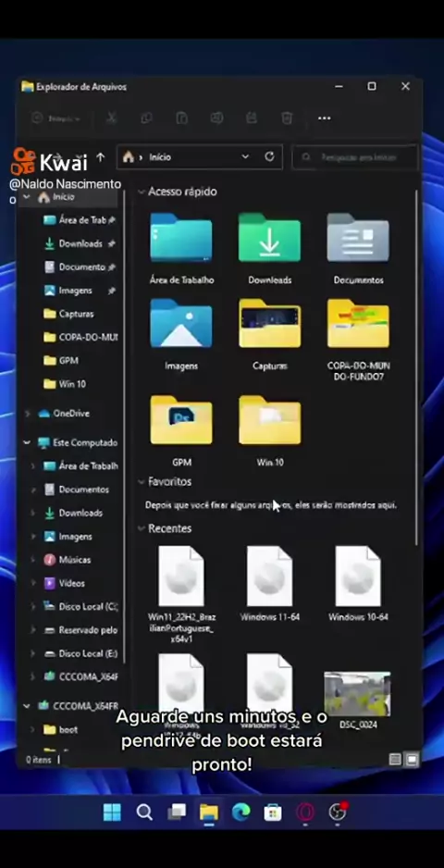Click the home icon in address bar
444x868 pixels.
coord(129,157)
